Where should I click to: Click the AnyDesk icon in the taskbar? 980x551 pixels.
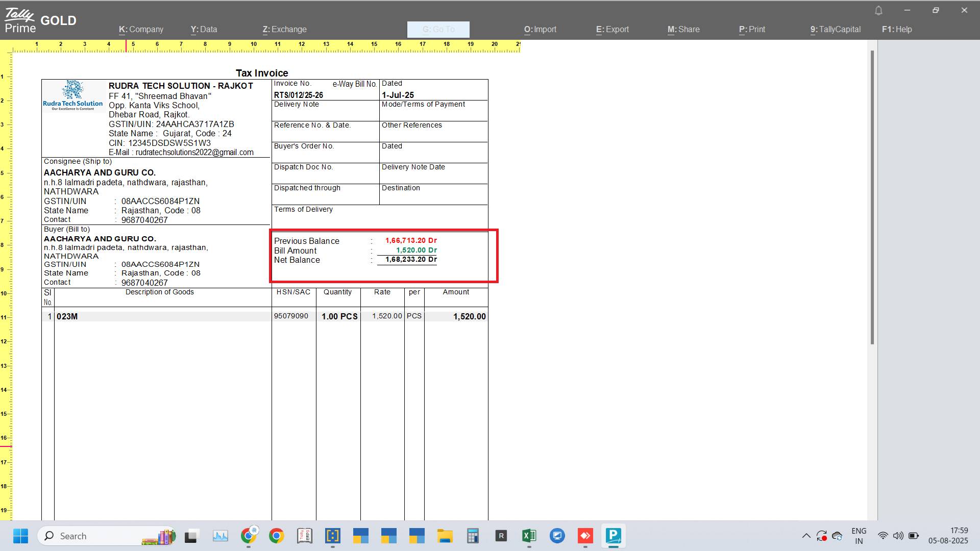pos(585,536)
